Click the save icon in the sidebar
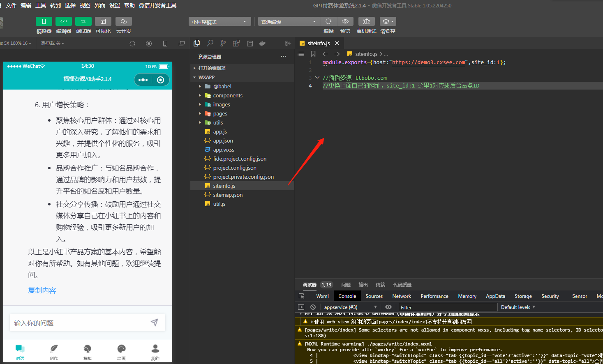The image size is (603, 364). tap(250, 43)
